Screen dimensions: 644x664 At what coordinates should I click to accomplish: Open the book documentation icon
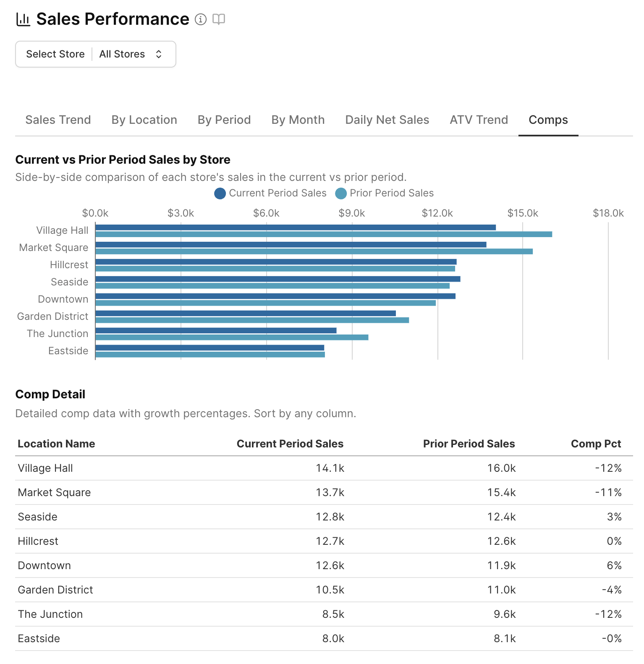pos(219,19)
